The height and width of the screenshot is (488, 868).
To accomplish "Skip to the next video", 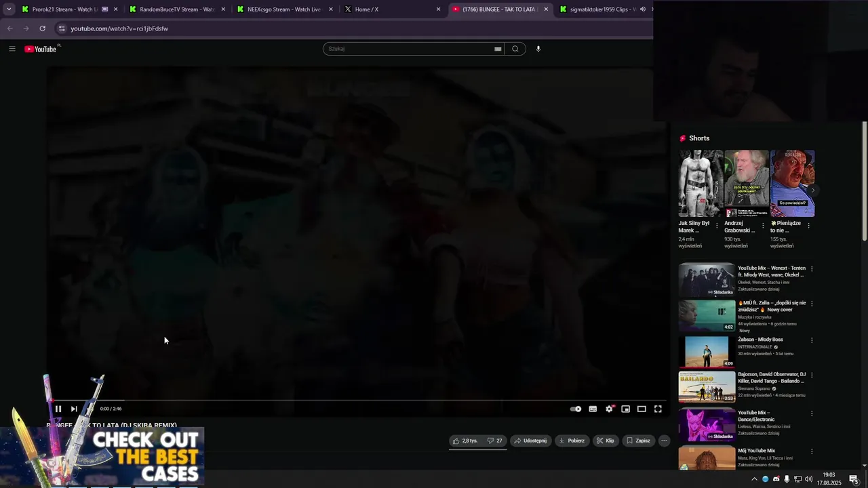I will [74, 409].
